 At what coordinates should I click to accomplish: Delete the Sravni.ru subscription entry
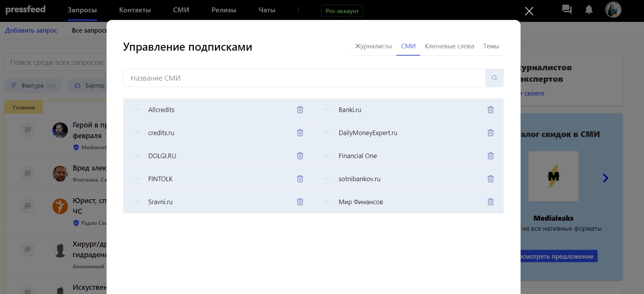point(300,202)
